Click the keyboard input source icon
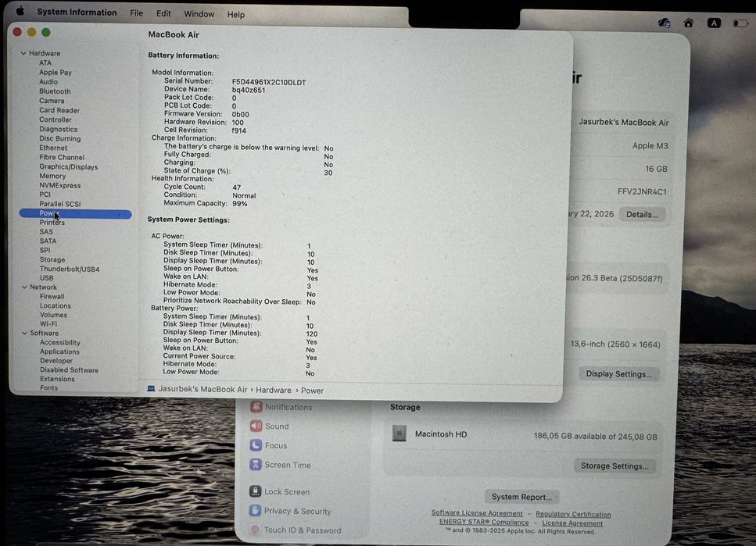This screenshot has height=546, width=756. pyautogui.click(x=714, y=23)
